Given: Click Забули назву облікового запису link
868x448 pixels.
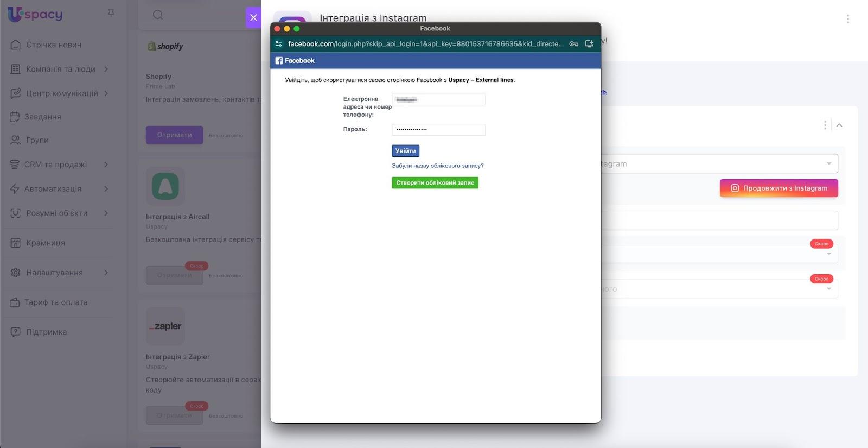Looking at the screenshot, I should [x=438, y=166].
